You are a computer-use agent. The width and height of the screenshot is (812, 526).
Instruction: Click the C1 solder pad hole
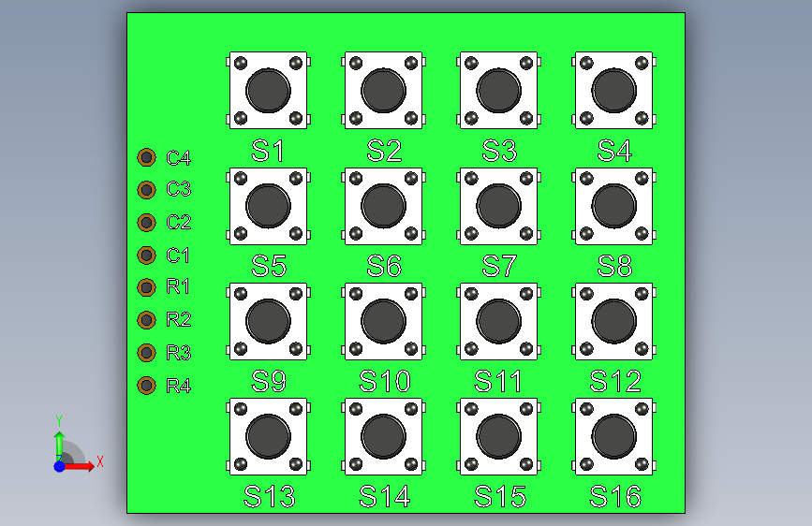pos(146,256)
